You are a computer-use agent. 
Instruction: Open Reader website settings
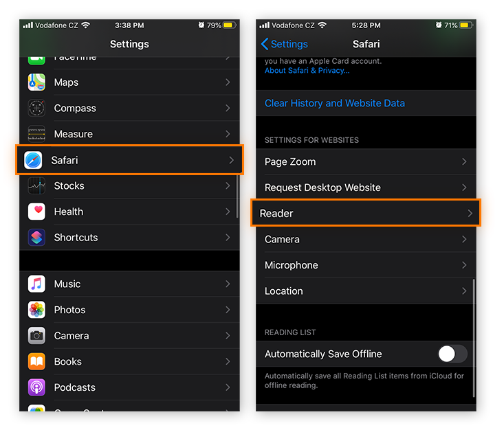point(366,213)
